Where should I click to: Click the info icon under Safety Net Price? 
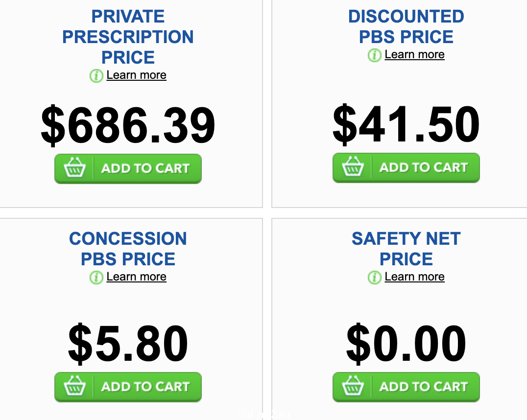pyautogui.click(x=374, y=278)
